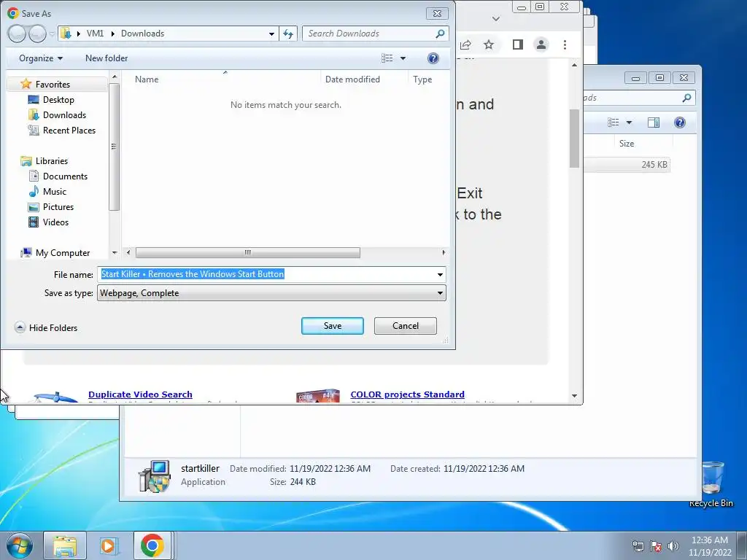Open Windows Explorer from the taskbar
The image size is (747, 560).
tap(65, 545)
